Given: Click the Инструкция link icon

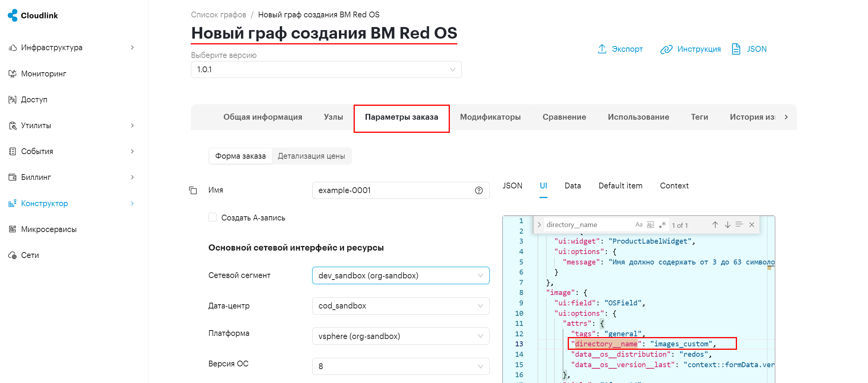Looking at the screenshot, I should point(666,49).
